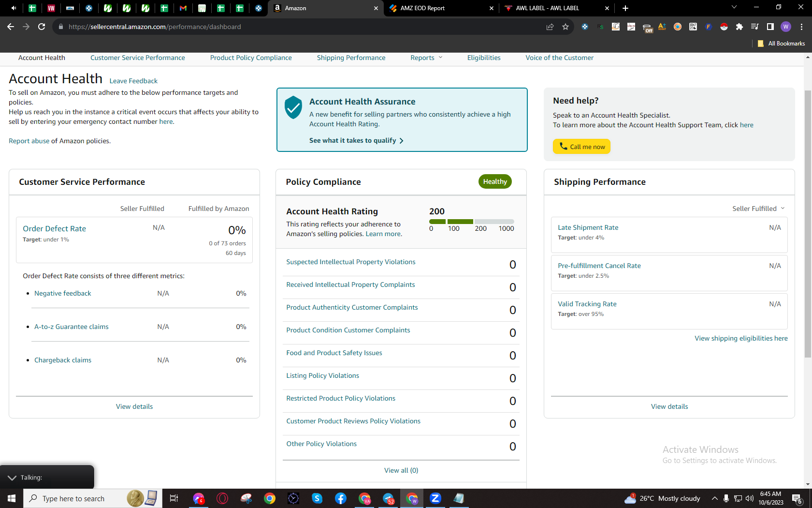
Task: Open Voice of the Customer
Action: coord(560,58)
